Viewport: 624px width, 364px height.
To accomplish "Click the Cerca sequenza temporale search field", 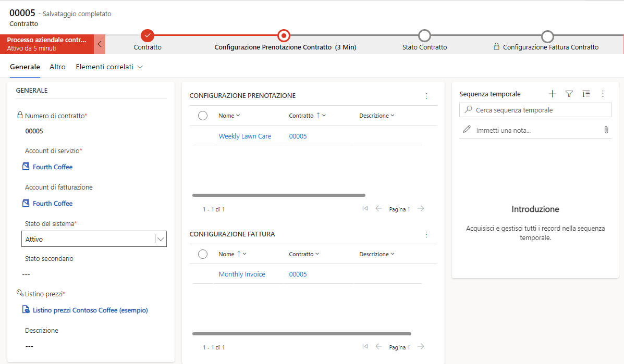I will pyautogui.click(x=535, y=110).
